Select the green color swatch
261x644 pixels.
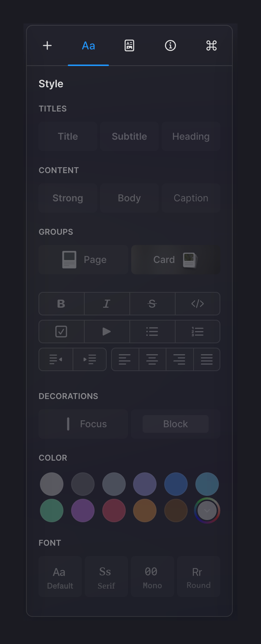pos(51,511)
